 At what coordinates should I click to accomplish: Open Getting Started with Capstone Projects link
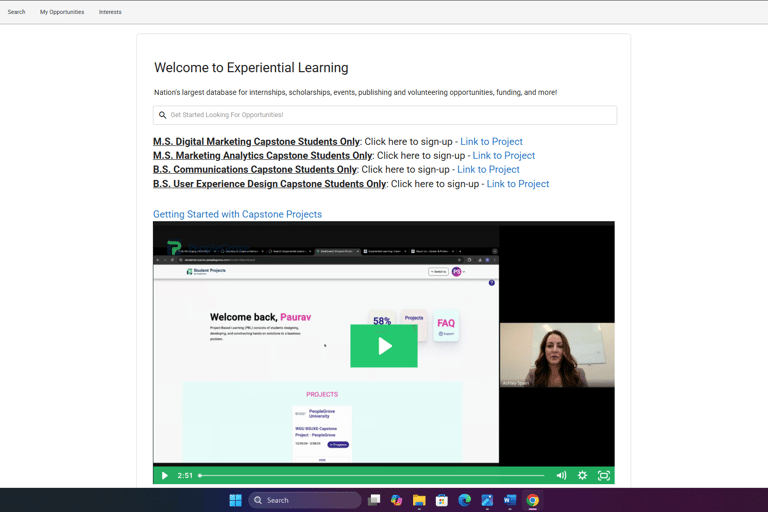[x=238, y=214]
